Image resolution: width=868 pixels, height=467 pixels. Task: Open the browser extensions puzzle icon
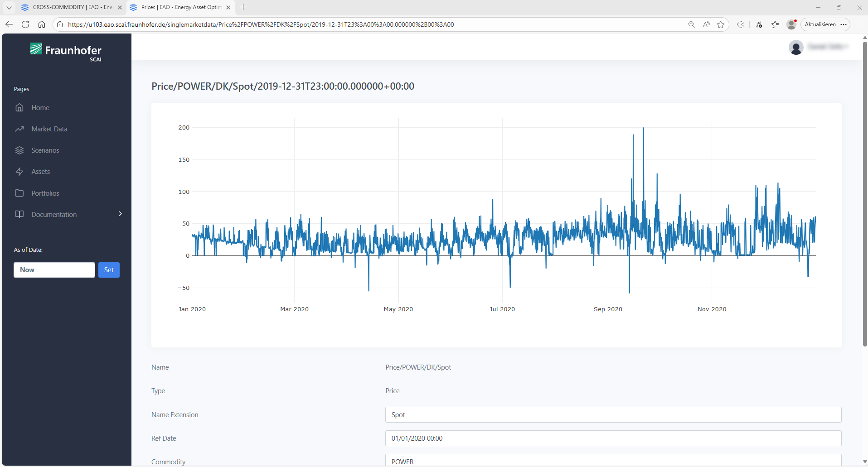pyautogui.click(x=740, y=24)
